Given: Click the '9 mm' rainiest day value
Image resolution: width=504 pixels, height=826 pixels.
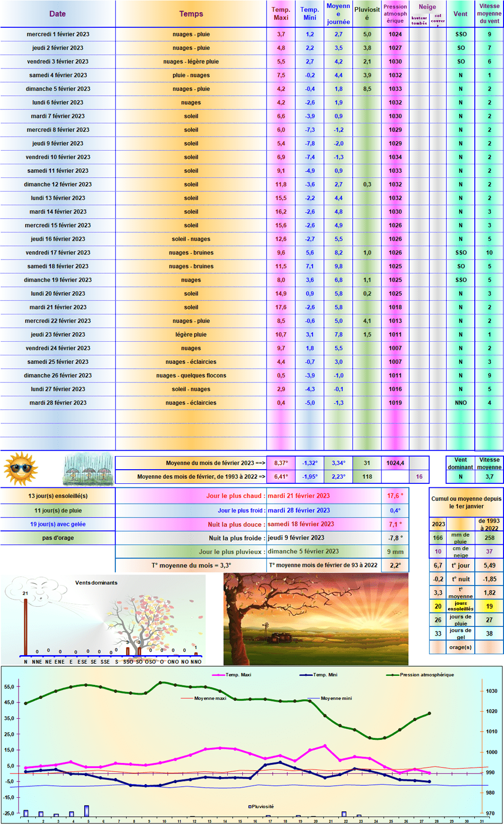Looking at the screenshot, I should pos(395,552).
